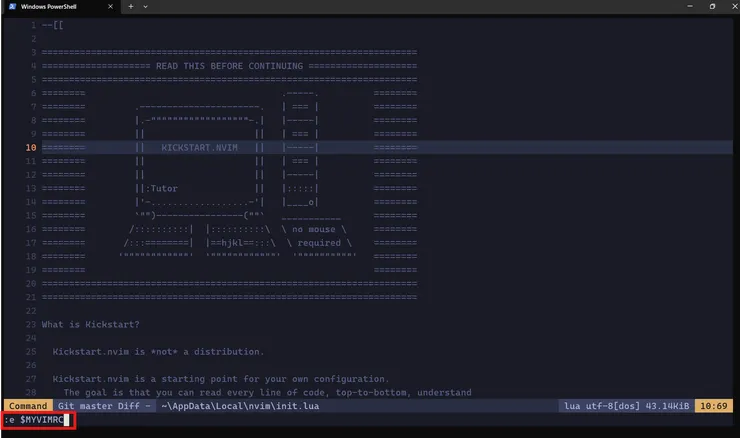Click 'required' text in ASCII art

click(x=319, y=243)
